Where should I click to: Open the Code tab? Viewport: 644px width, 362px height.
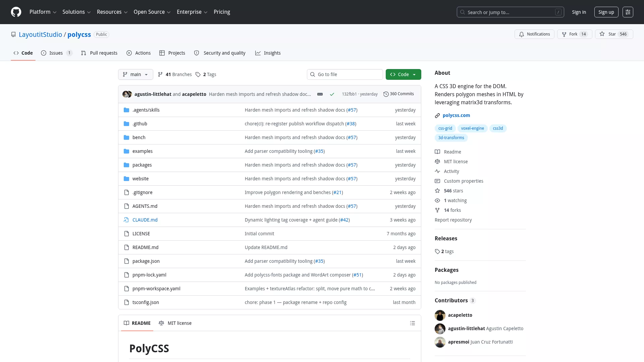(23, 53)
